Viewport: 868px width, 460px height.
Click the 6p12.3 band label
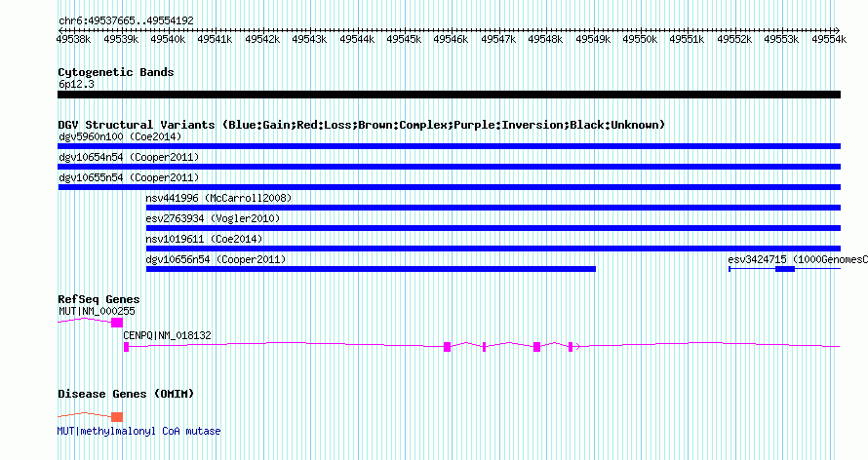pos(76,84)
